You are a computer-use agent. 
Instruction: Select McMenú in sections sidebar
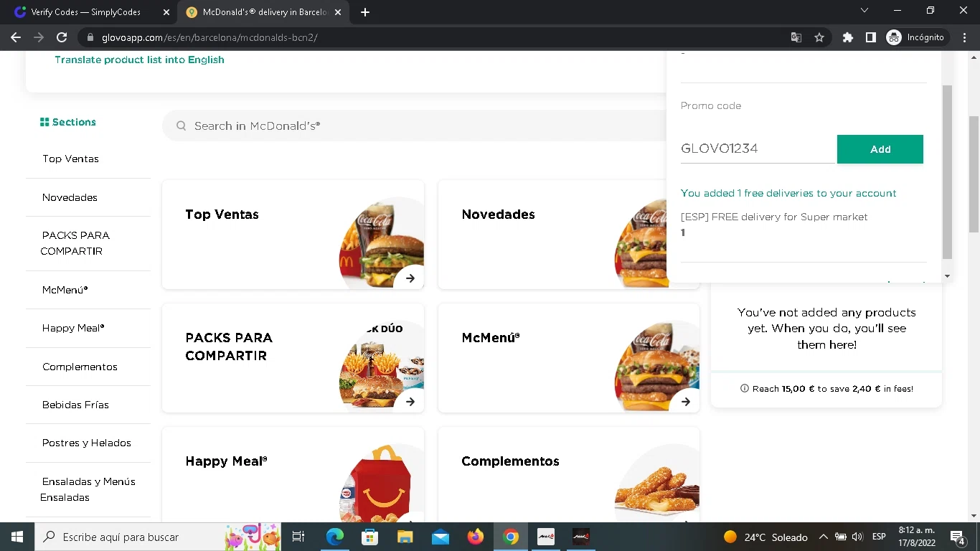(65, 290)
